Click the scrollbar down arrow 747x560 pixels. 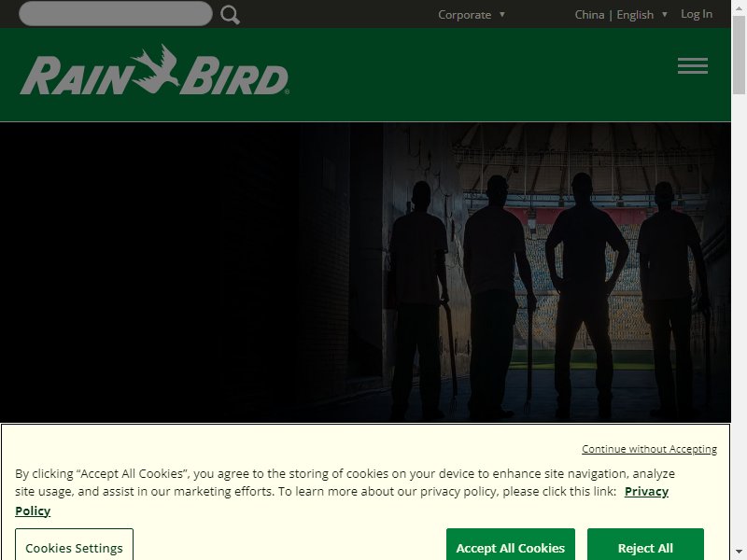739,553
